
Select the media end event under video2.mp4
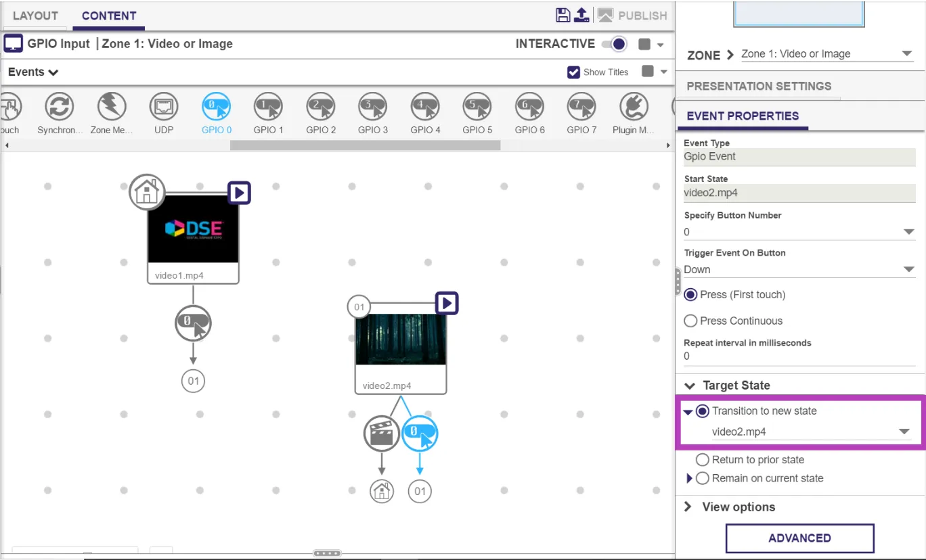[382, 434]
